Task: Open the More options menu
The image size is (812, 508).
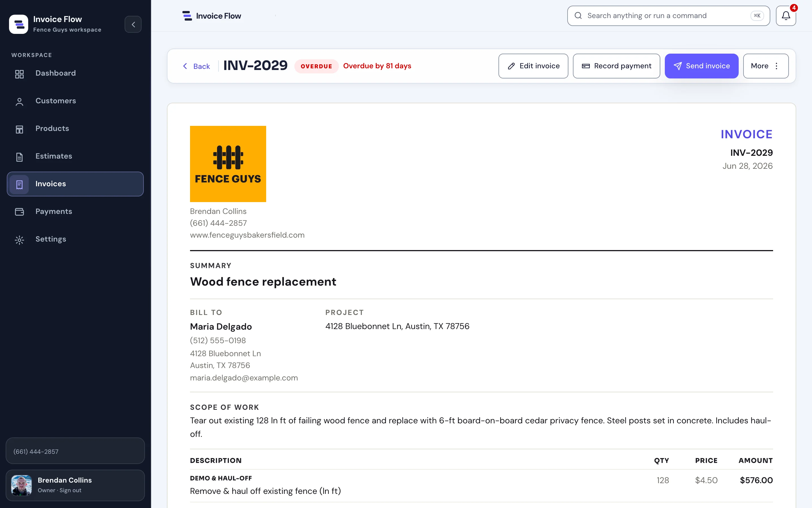Action: pos(766,66)
